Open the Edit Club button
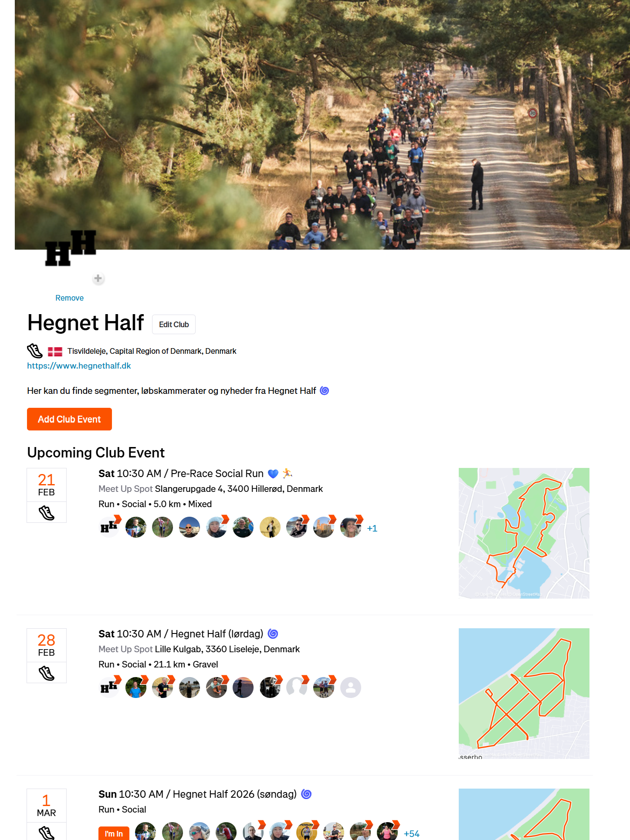This screenshot has width=630, height=840. point(174,325)
